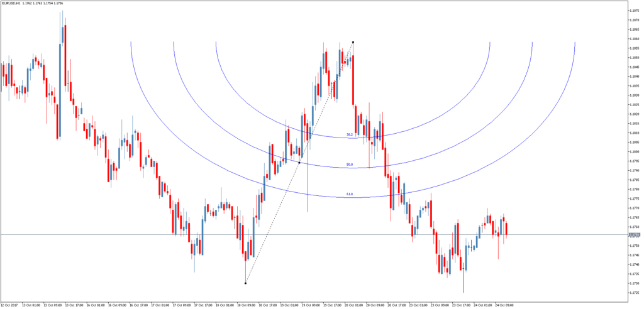Click the highlighted current price label on the price axis
The height and width of the screenshot is (309, 644).
click(635, 235)
